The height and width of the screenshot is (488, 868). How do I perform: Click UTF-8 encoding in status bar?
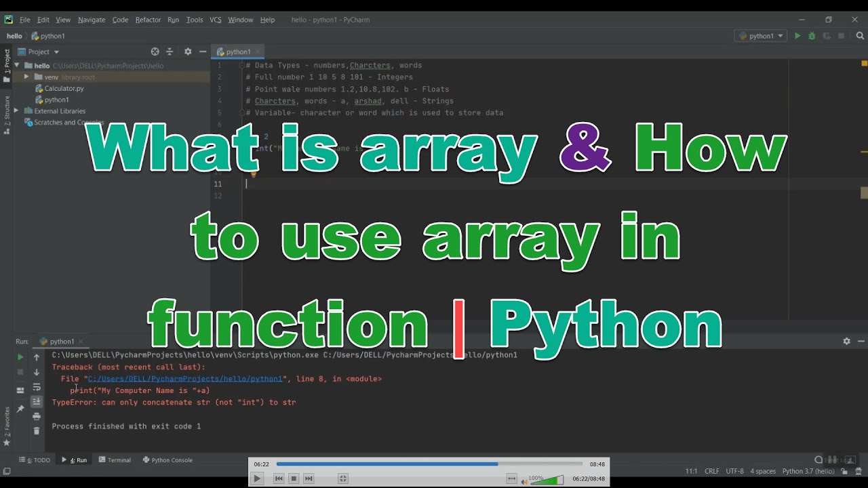[734, 471]
